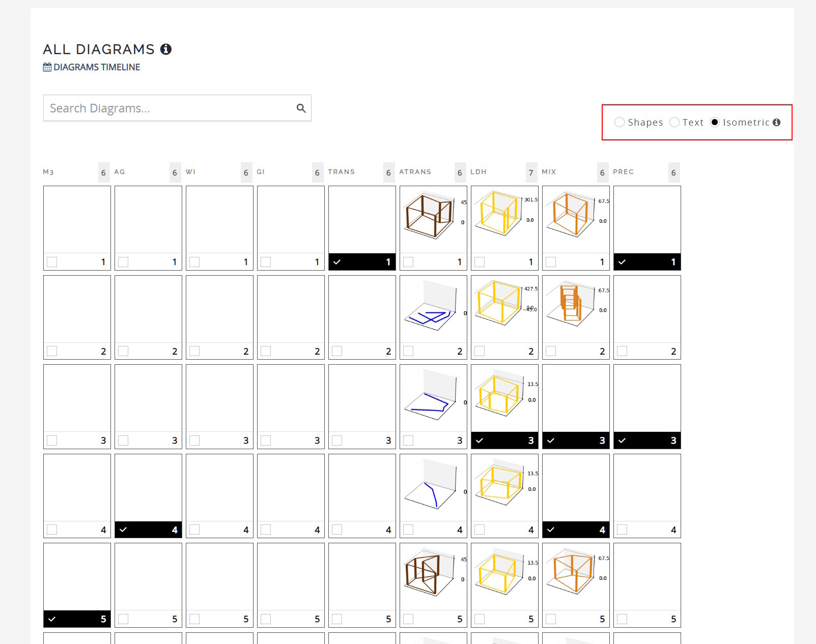Open MIX diagram 2 orange stacked thumbnail
The width and height of the screenshot is (816, 644).
coord(576,309)
